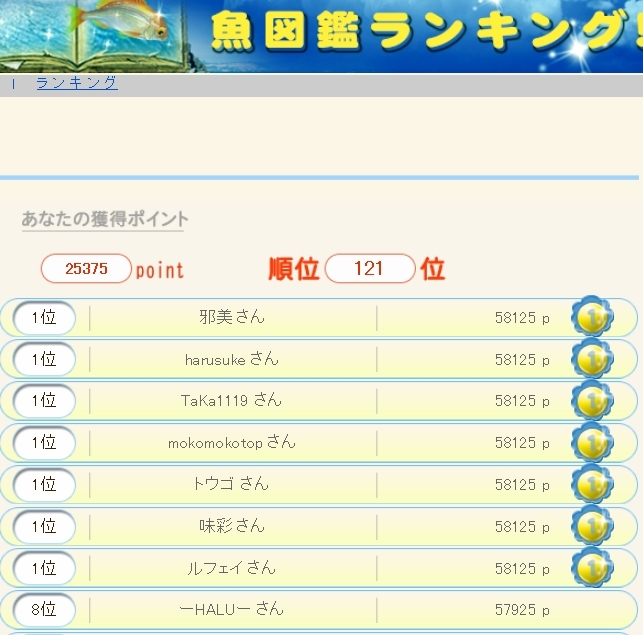The height and width of the screenshot is (635, 643).
Task: Click the 57925 p score
Action: click(x=522, y=610)
